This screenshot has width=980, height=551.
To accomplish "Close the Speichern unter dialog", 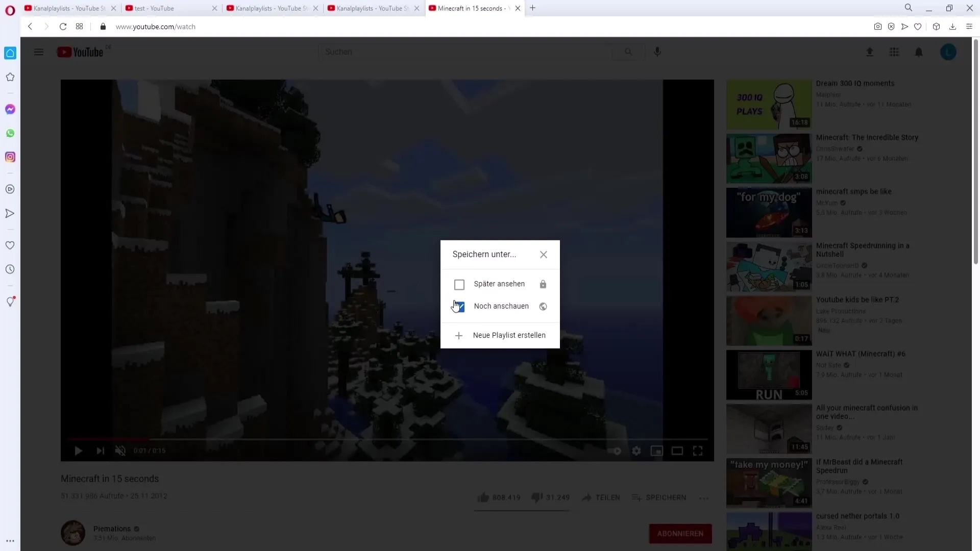I will (544, 255).
